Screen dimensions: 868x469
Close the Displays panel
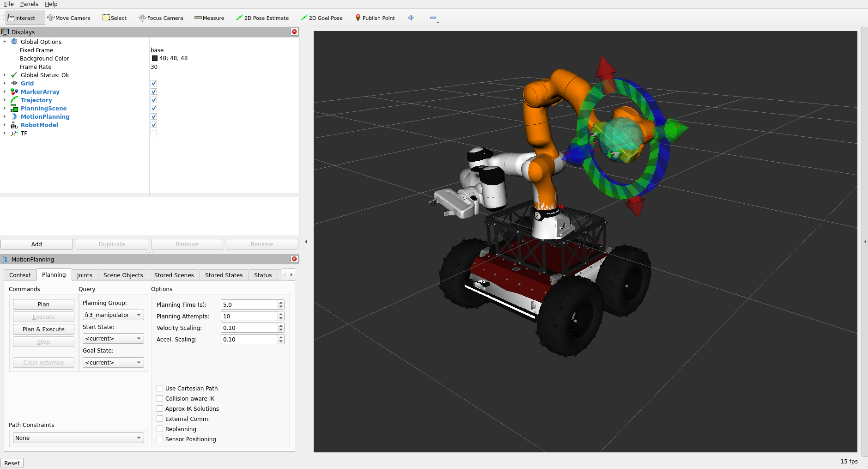(294, 31)
